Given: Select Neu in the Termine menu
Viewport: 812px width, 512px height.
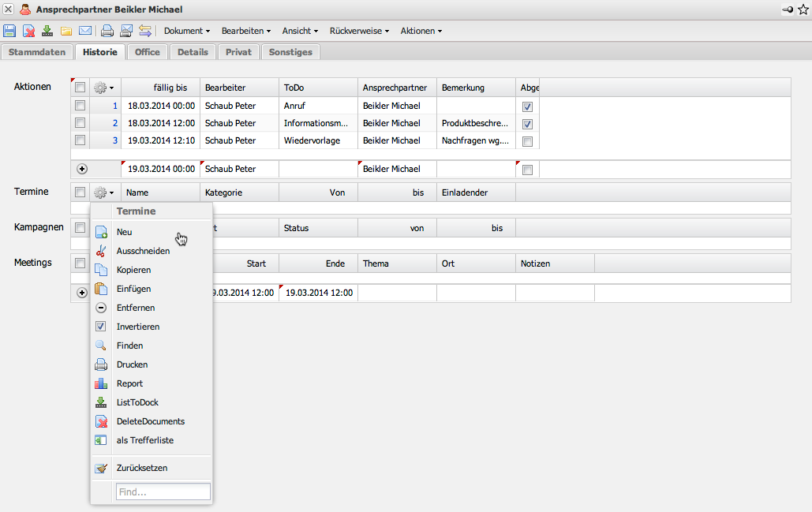Looking at the screenshot, I should tap(125, 232).
